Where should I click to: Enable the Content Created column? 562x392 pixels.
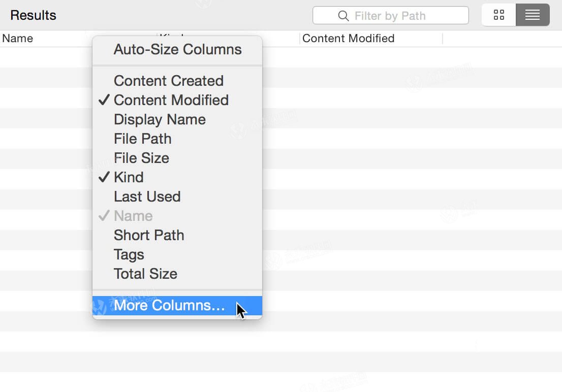pos(168,81)
